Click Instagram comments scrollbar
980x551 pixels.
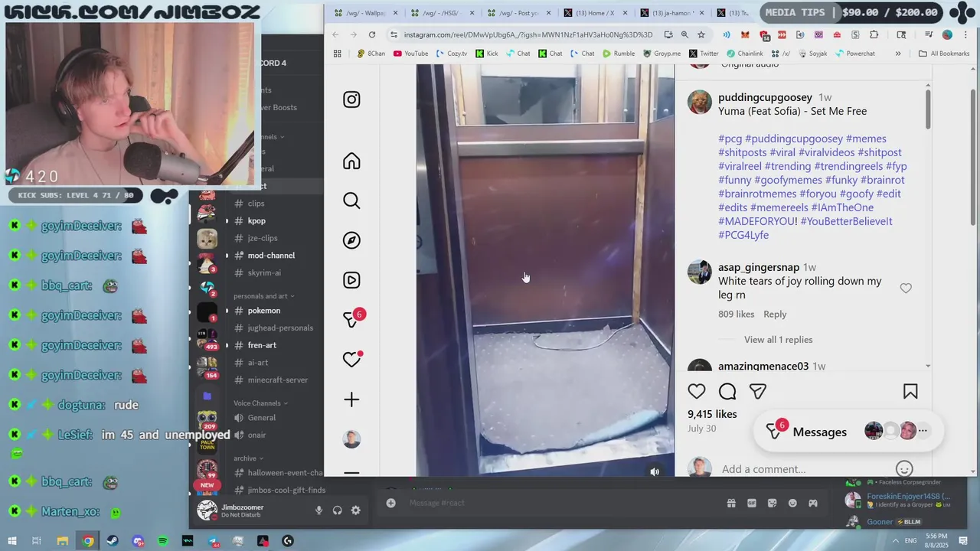tap(928, 109)
